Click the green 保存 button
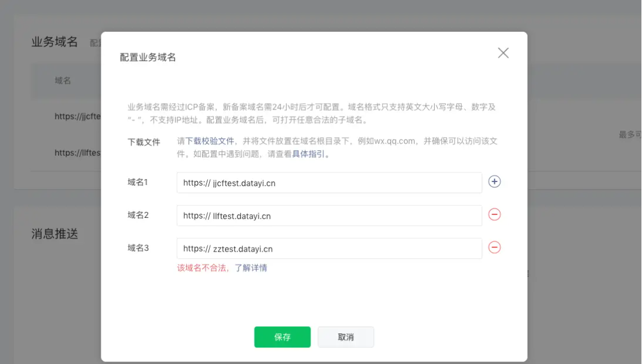This screenshot has width=642, height=364. (283, 337)
